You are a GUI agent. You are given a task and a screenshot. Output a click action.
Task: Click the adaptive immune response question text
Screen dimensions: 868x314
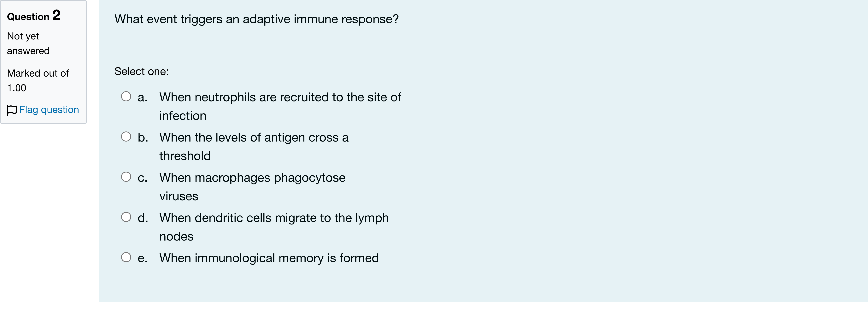tap(256, 20)
